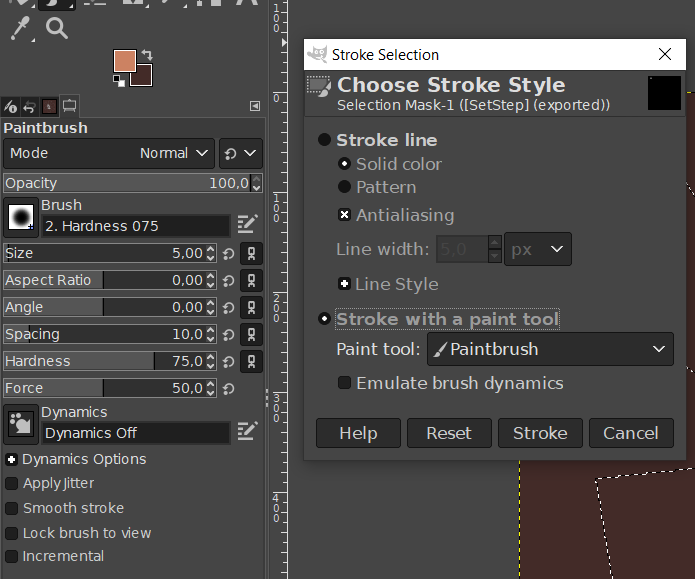Open the px unit dropdown
The height and width of the screenshot is (579, 695).
pos(538,249)
